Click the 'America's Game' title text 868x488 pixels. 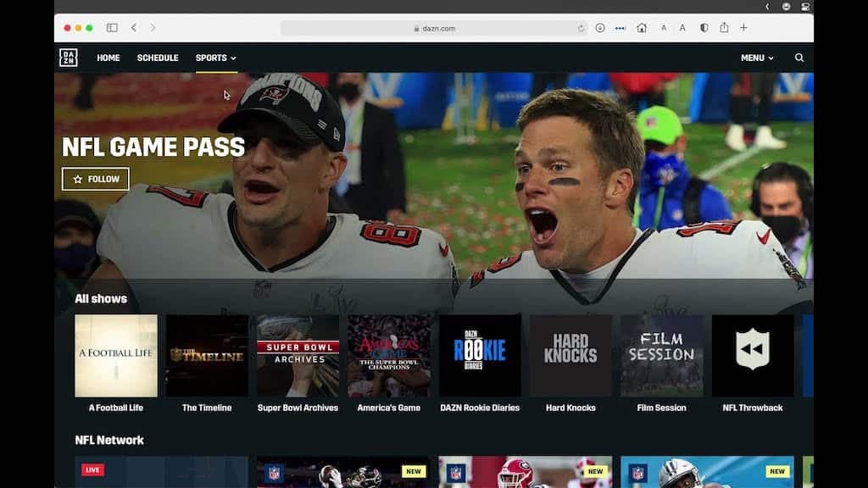point(388,408)
